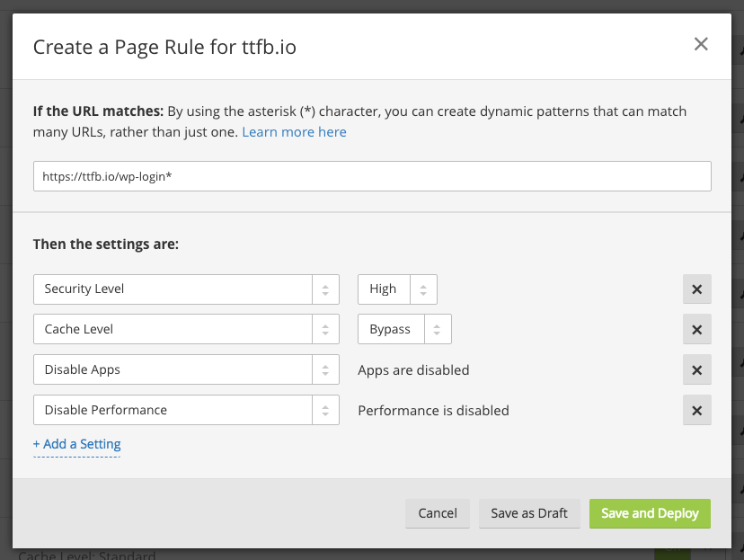This screenshot has height=560, width=744.
Task: Click the Disable Performance stepper arrows
Action: (325, 411)
